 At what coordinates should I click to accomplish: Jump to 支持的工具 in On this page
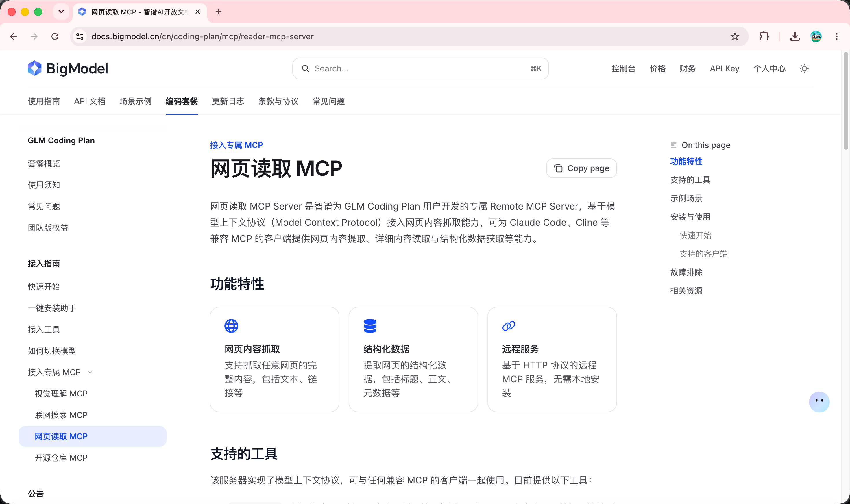coord(690,180)
